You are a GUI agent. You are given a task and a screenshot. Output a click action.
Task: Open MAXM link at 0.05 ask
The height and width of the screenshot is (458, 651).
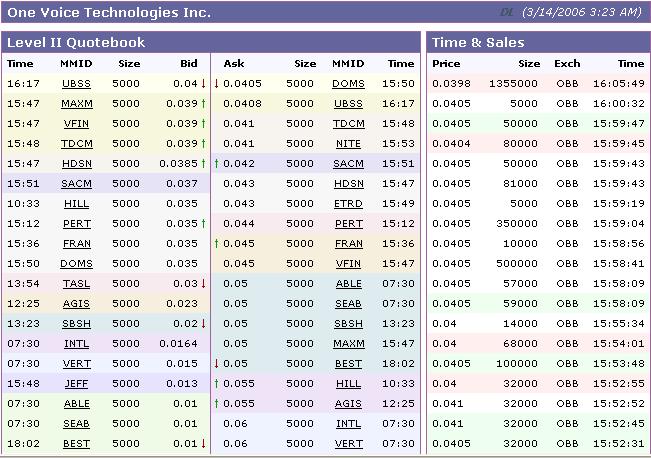(349, 343)
